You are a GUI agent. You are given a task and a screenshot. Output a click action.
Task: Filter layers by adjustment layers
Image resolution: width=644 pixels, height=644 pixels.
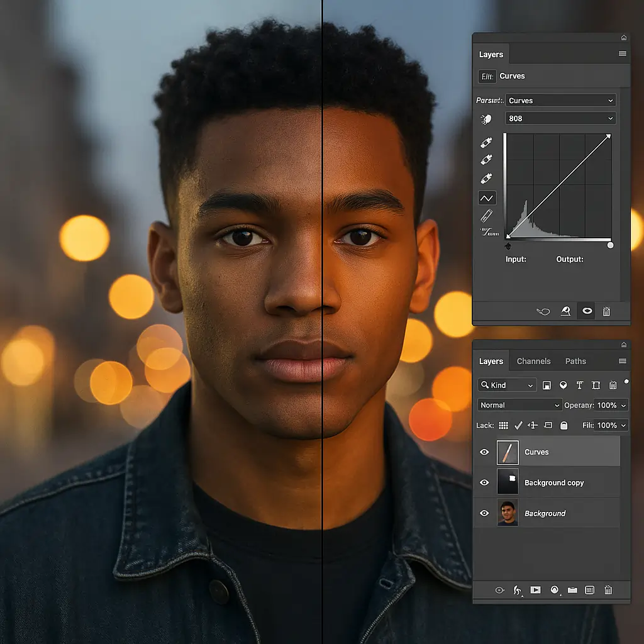(x=563, y=386)
